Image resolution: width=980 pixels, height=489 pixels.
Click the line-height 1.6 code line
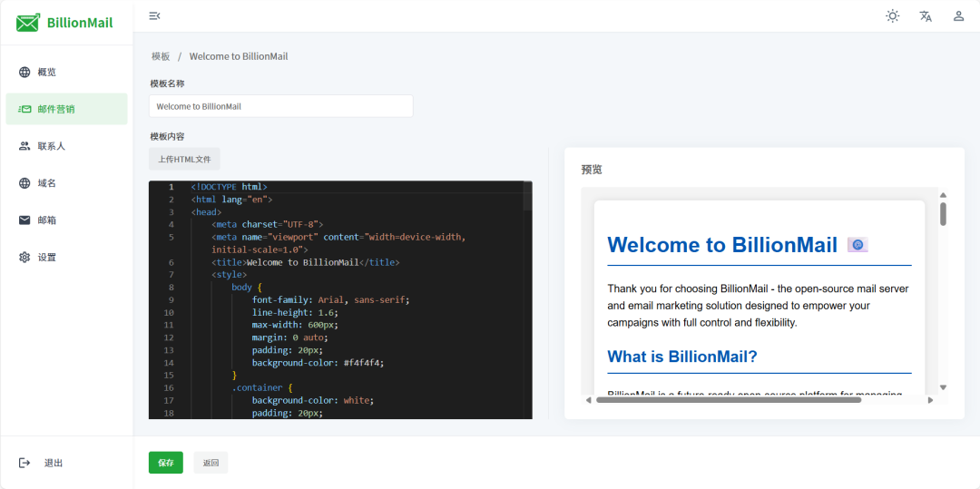click(295, 312)
